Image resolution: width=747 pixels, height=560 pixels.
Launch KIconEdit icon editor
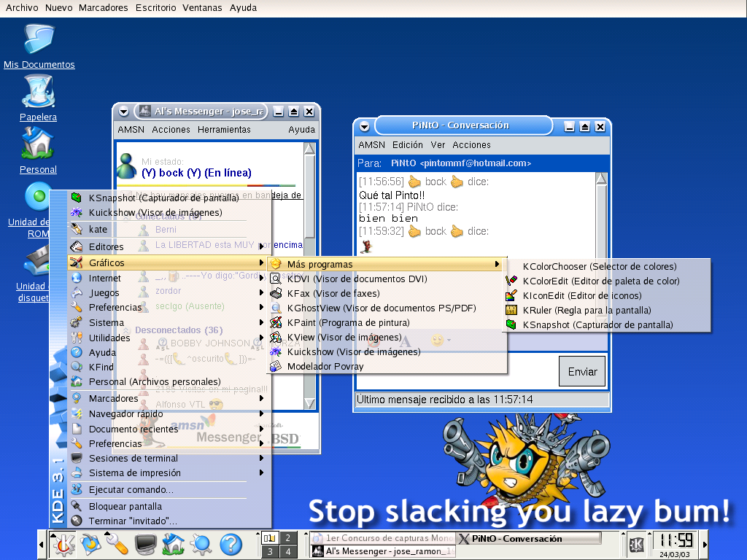click(607, 296)
